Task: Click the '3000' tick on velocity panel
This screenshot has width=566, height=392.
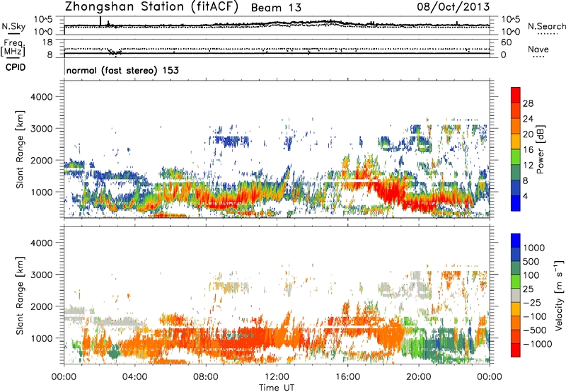Action: pyautogui.click(x=42, y=275)
